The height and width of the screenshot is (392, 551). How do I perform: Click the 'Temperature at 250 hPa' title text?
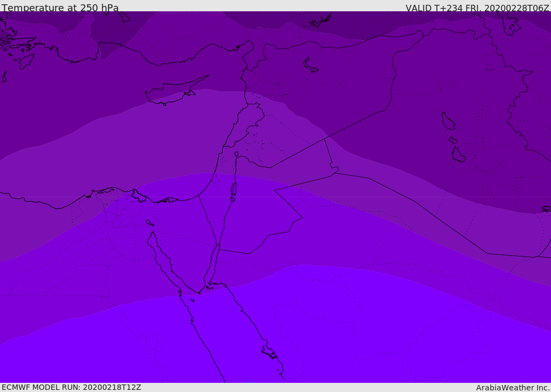(60, 8)
